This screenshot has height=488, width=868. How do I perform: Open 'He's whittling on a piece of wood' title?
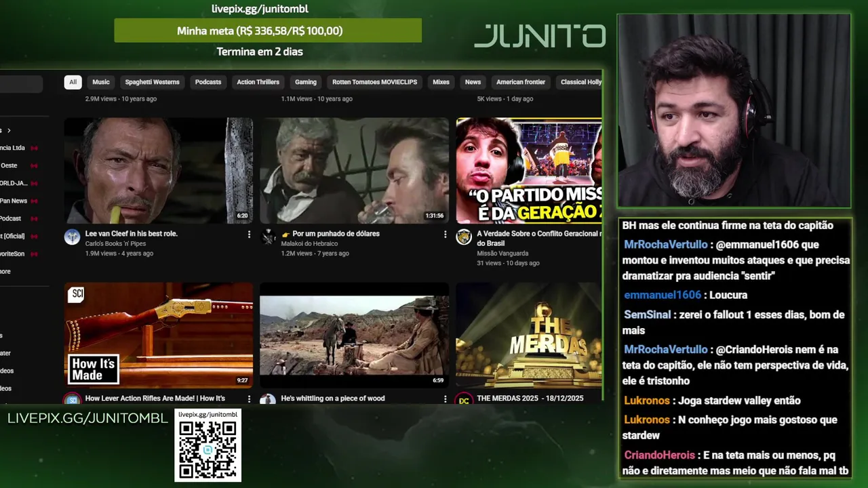pos(333,399)
